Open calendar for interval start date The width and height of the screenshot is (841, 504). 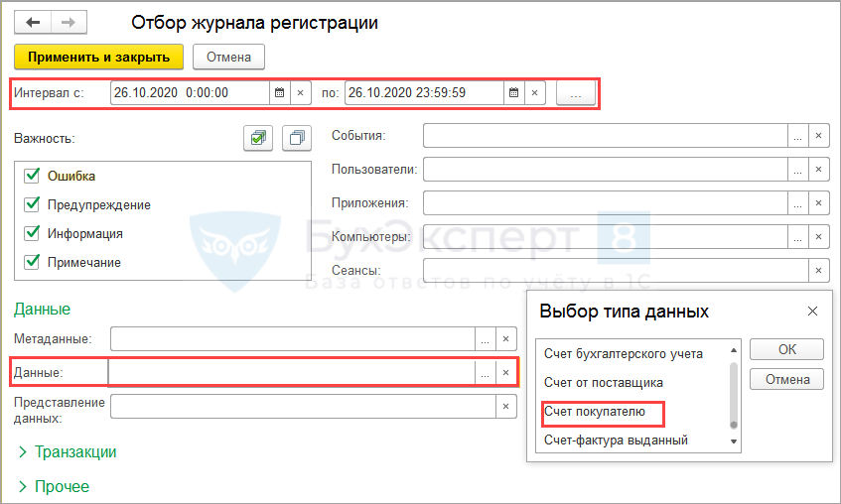click(280, 92)
